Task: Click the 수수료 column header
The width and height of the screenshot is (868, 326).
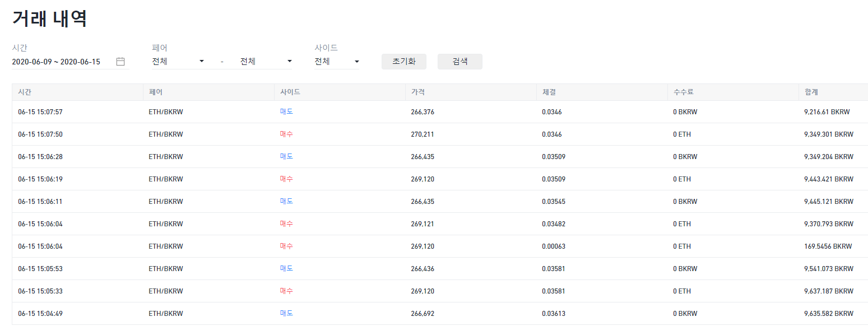Action: coord(684,92)
